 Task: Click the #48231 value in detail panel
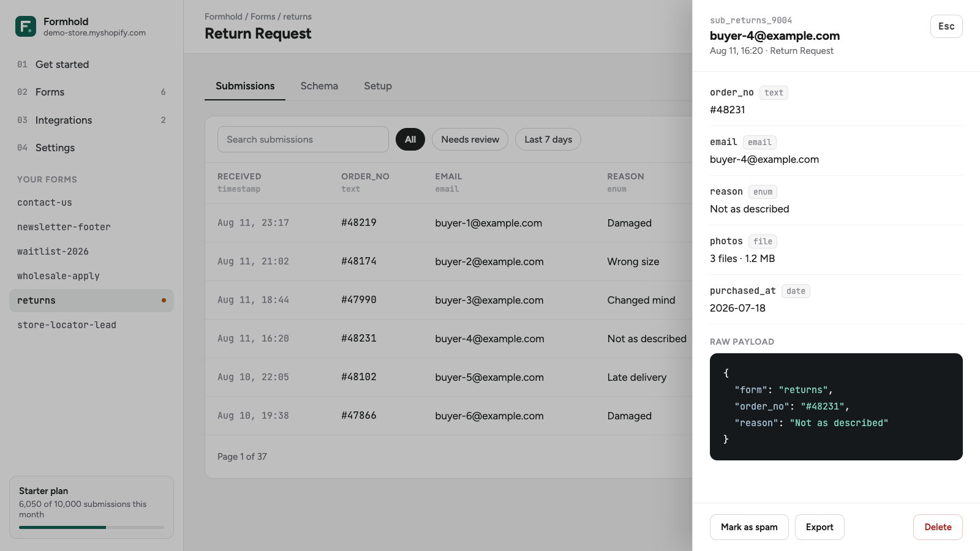click(x=728, y=110)
